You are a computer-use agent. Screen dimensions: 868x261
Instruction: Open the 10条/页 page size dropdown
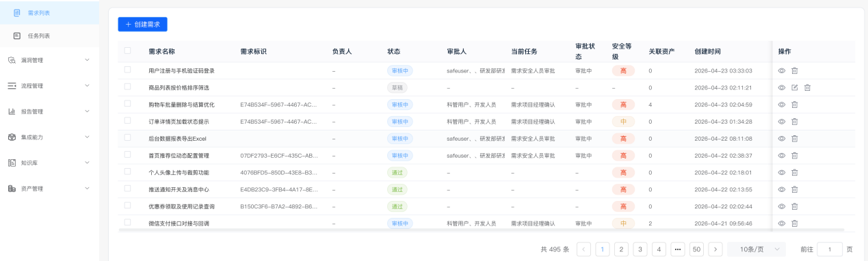pos(757,249)
